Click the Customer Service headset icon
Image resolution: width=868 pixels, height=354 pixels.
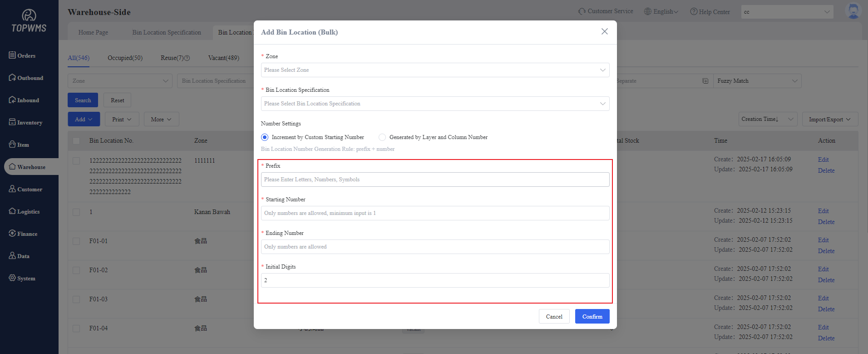582,11
